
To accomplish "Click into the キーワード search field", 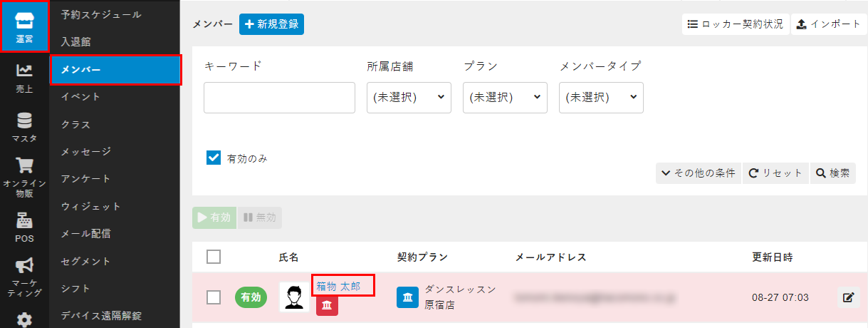I will [279, 98].
